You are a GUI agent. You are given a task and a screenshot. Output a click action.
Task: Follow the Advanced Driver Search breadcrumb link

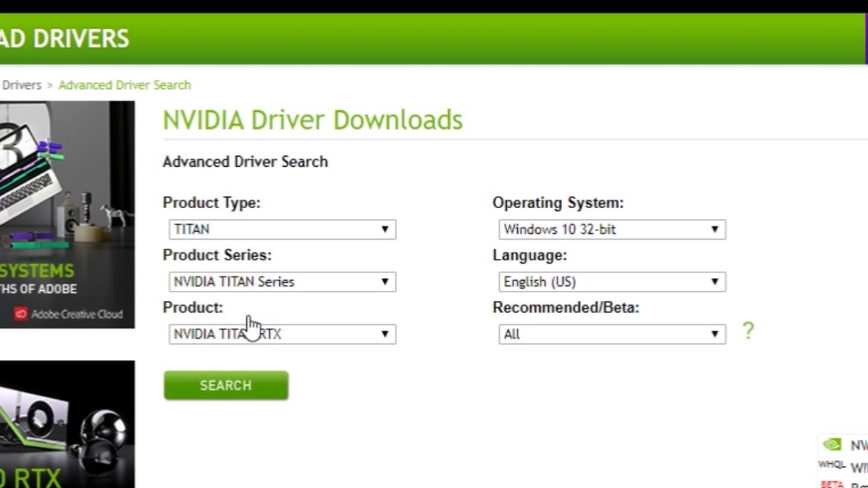coord(125,85)
